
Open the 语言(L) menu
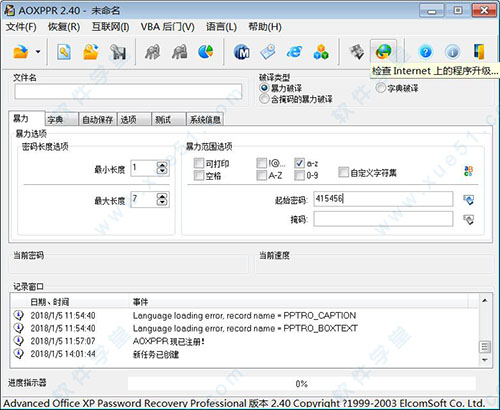tap(221, 27)
